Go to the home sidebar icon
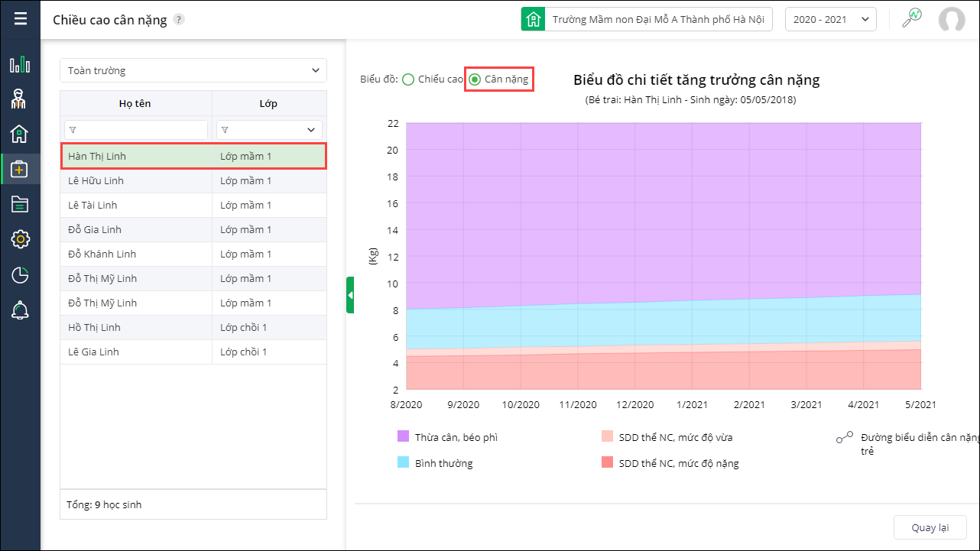980x551 pixels. (20, 135)
